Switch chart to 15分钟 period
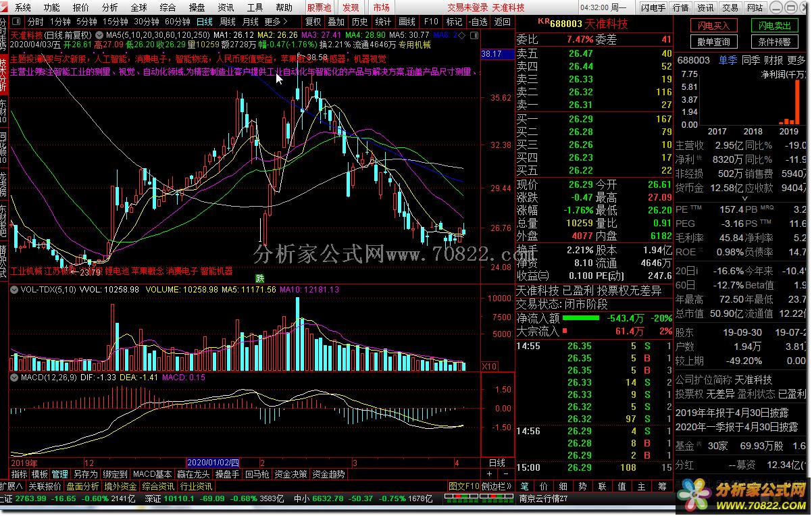The height and width of the screenshot is (516, 812). 116,22
